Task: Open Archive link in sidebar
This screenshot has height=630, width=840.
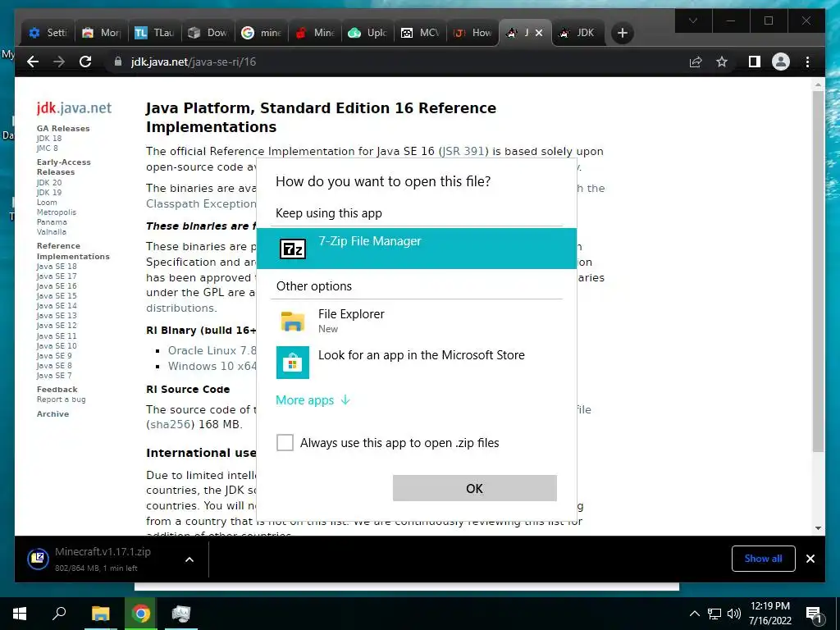Action: pos(52,413)
